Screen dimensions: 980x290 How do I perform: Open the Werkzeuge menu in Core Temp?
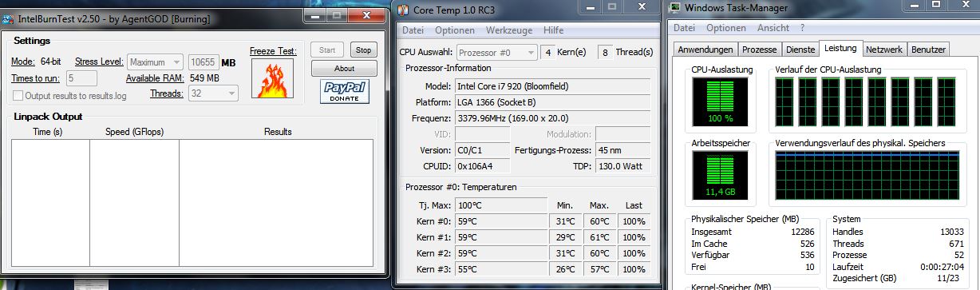[509, 30]
